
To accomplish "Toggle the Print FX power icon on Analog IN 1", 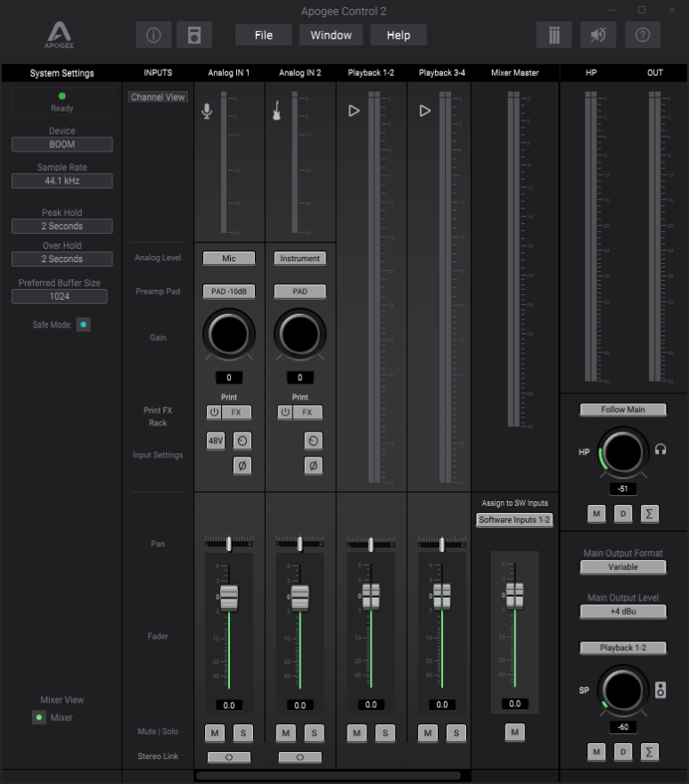I will [x=214, y=412].
